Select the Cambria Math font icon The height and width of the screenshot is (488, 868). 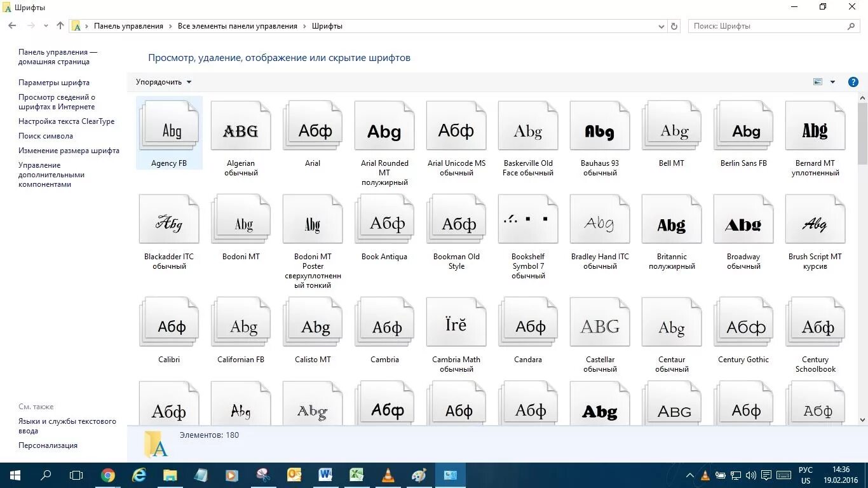(456, 322)
